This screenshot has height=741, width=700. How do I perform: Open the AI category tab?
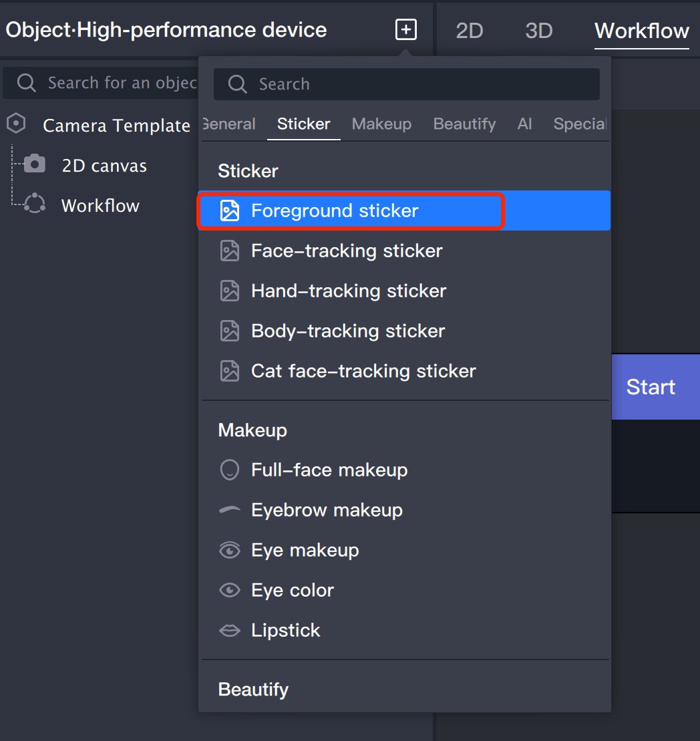[524, 124]
